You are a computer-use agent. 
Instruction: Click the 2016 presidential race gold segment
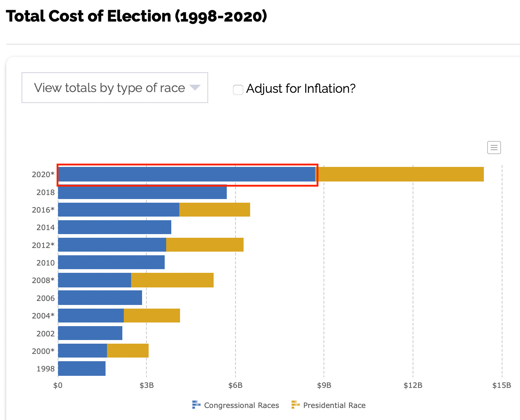215,210
